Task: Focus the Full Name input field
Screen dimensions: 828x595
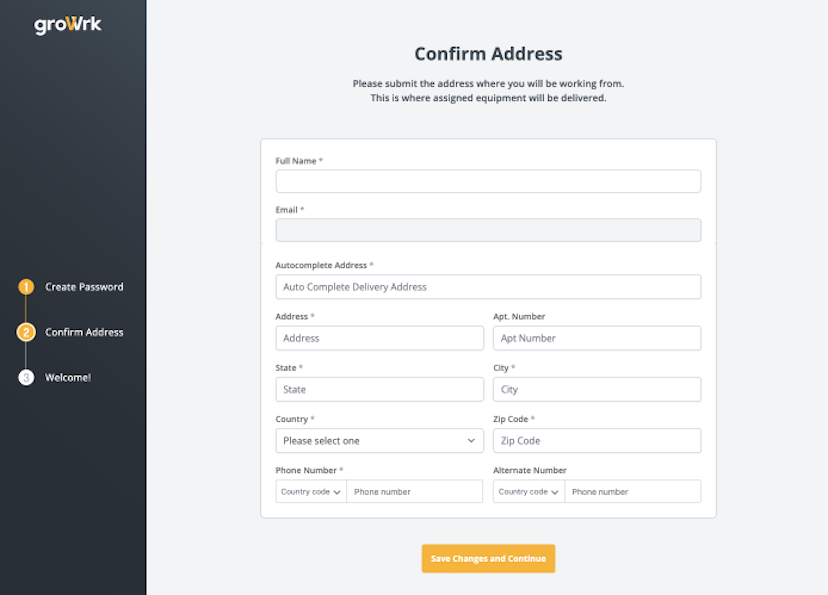Action: coord(488,181)
